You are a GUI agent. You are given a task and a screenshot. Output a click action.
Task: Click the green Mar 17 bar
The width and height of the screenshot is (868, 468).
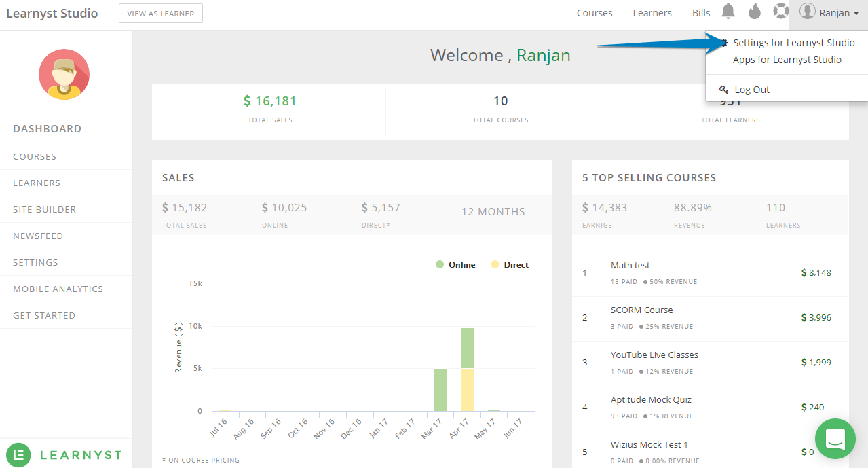point(440,390)
